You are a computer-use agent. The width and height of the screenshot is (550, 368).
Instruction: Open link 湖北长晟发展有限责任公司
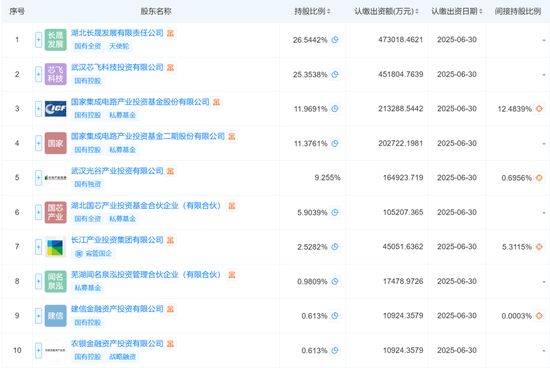click(x=117, y=33)
